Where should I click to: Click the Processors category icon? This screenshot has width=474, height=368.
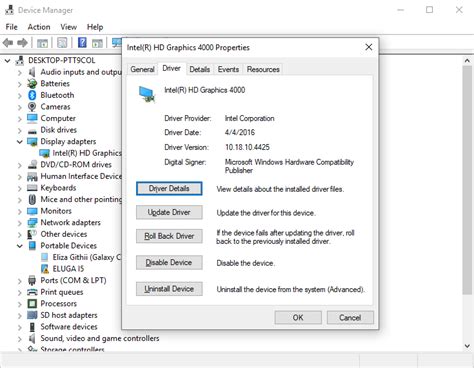coord(32,304)
